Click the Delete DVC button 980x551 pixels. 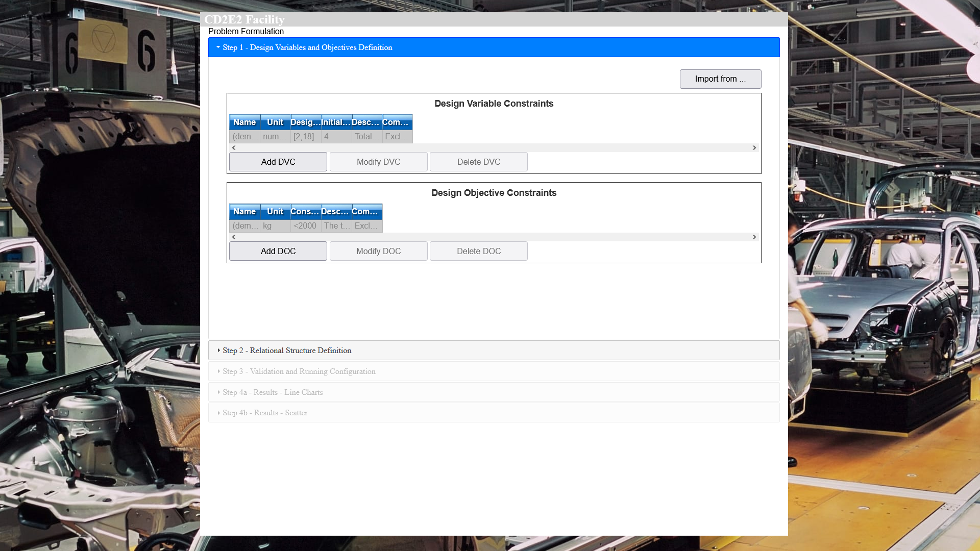pyautogui.click(x=478, y=162)
